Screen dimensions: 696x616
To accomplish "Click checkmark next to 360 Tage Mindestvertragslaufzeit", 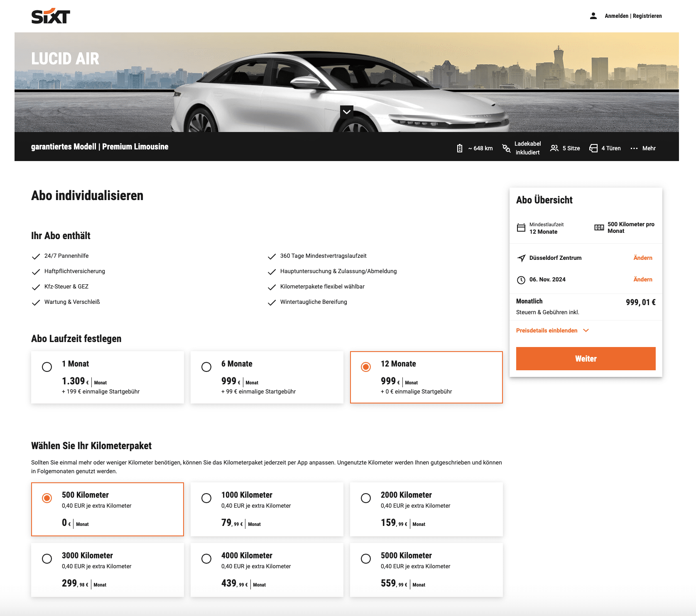I will 272,256.
